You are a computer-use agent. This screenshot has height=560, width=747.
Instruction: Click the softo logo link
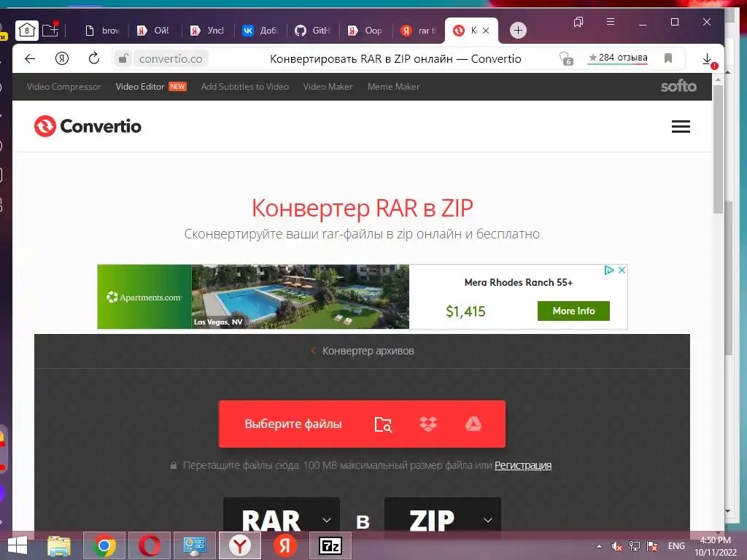click(678, 86)
